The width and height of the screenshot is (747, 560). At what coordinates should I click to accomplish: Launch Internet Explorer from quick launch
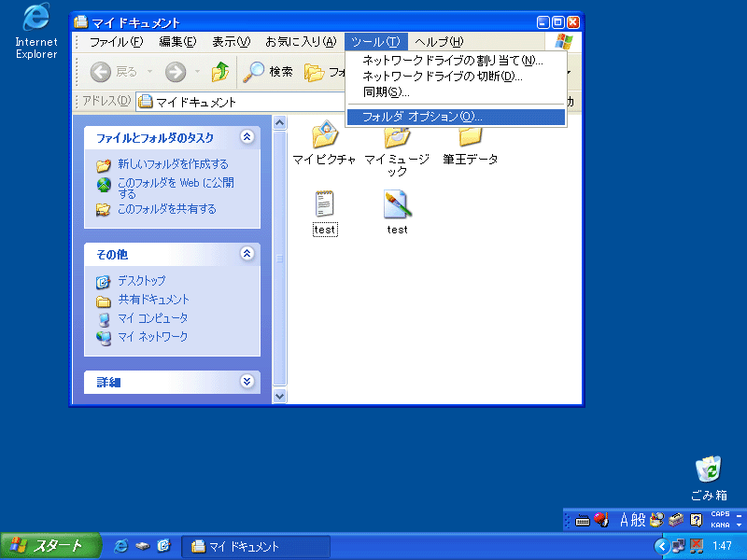tap(121, 546)
